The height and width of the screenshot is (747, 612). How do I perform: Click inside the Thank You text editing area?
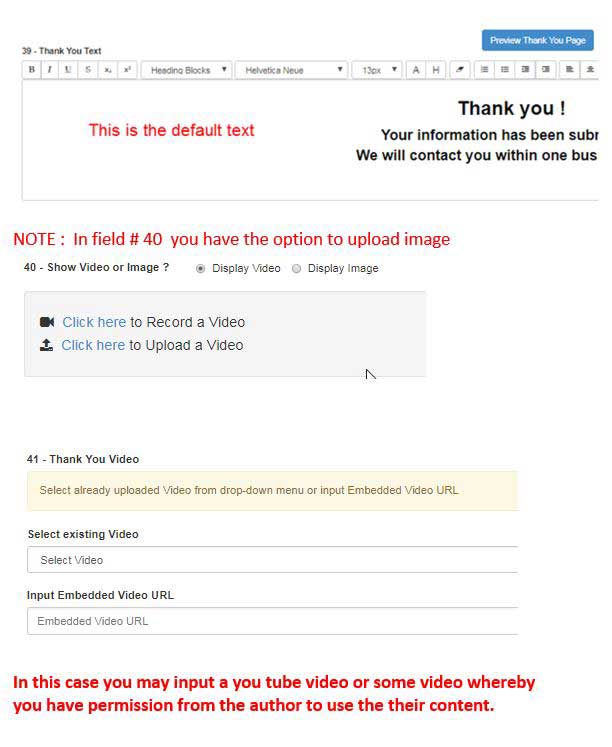(x=300, y=170)
